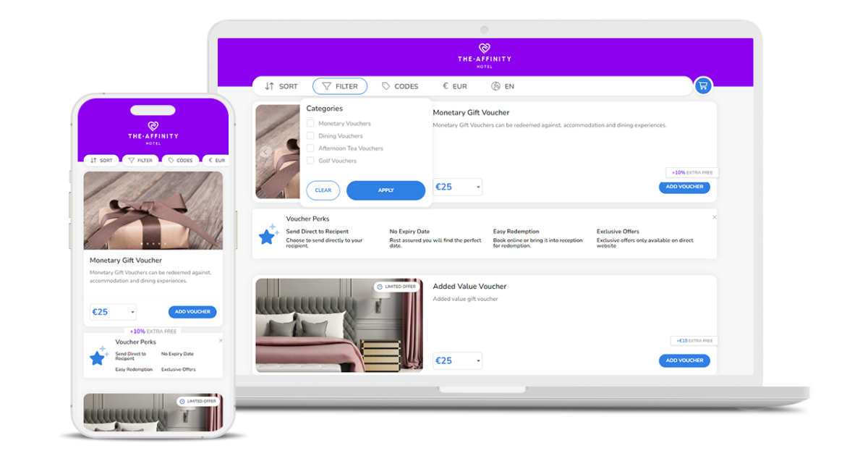Screen dimensions: 868x456
Task: Click the previous image arrow on laptop gift photo
Action: (x=265, y=151)
